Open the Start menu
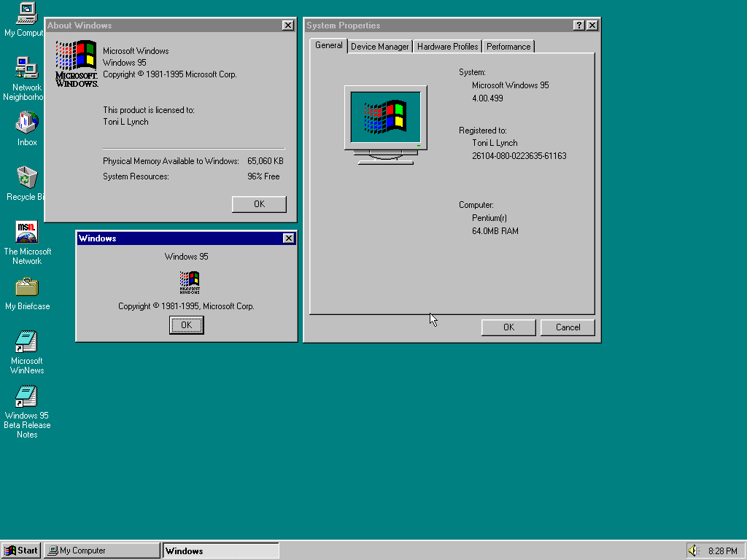Viewport: 747px width, 560px height. tap(20, 550)
